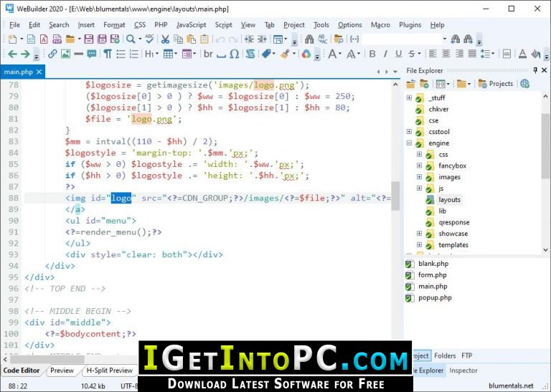
Task: Insert a hyperlink with chain icon
Action: coord(52,54)
